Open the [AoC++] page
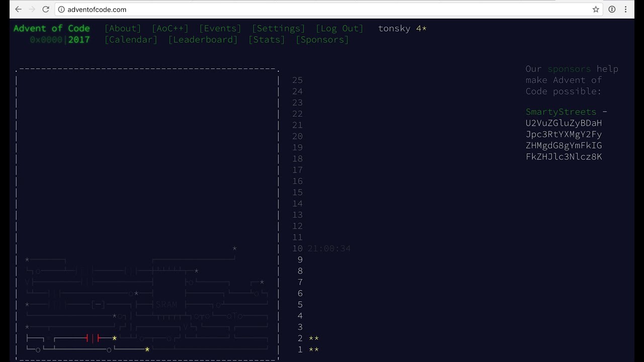This screenshot has height=362, width=644. click(x=170, y=29)
